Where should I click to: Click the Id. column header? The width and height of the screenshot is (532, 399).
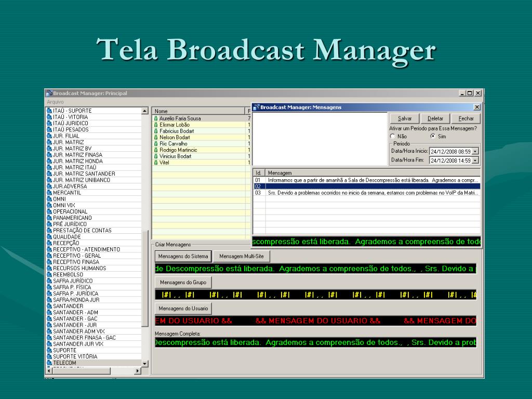click(x=259, y=172)
